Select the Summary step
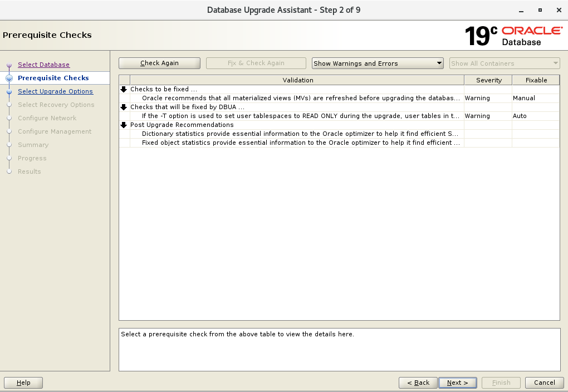This screenshot has height=392, width=568. pyautogui.click(x=33, y=145)
